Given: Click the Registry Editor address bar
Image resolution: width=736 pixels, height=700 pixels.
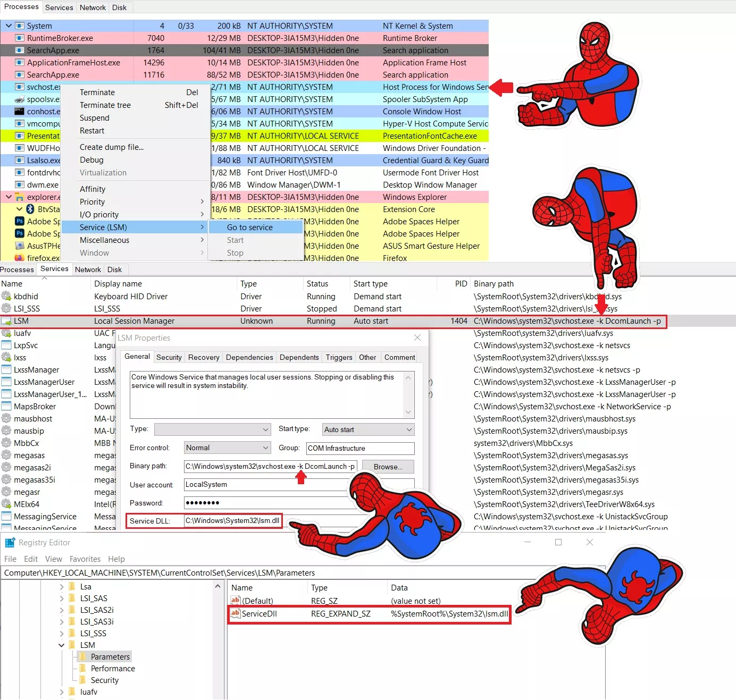Looking at the screenshot, I should [303, 573].
